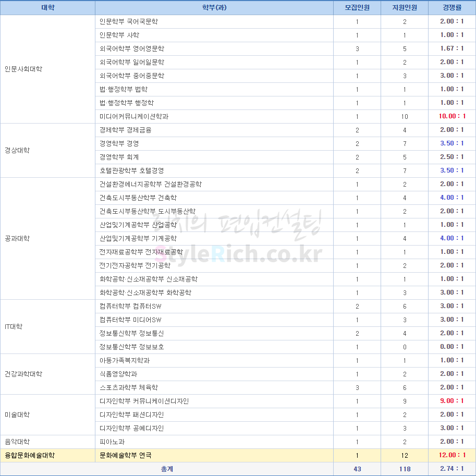Click the 12.00 : 1 competition rate
476x476 pixels.
point(452,455)
